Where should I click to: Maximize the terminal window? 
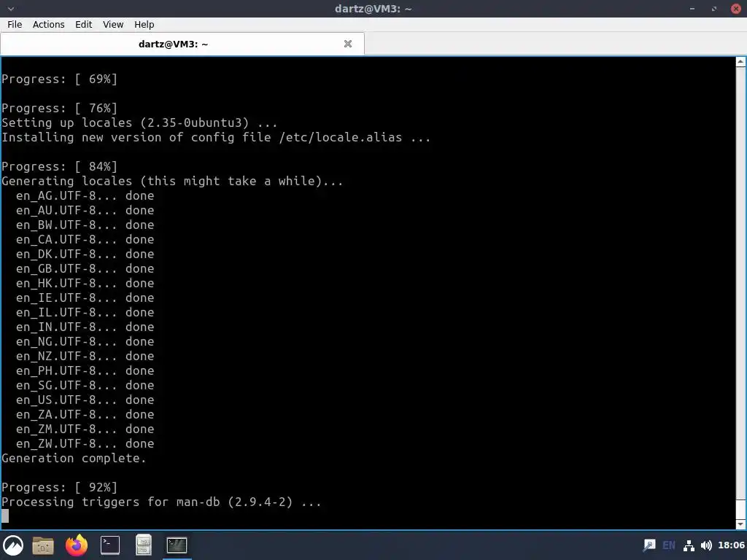click(713, 9)
